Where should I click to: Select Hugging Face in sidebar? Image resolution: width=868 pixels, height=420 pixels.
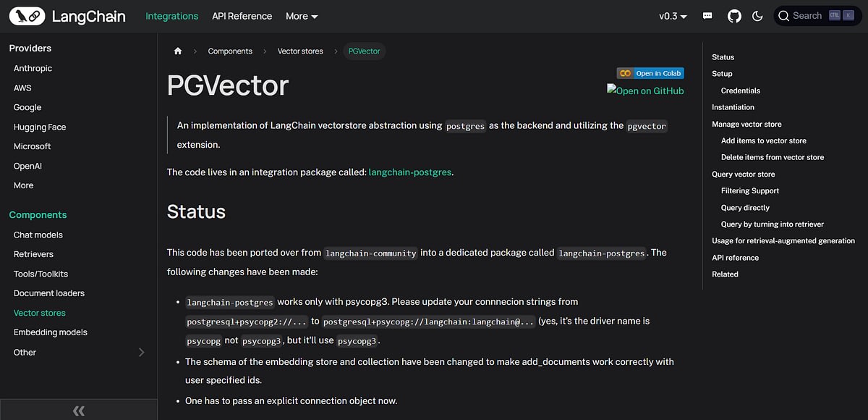click(x=40, y=127)
